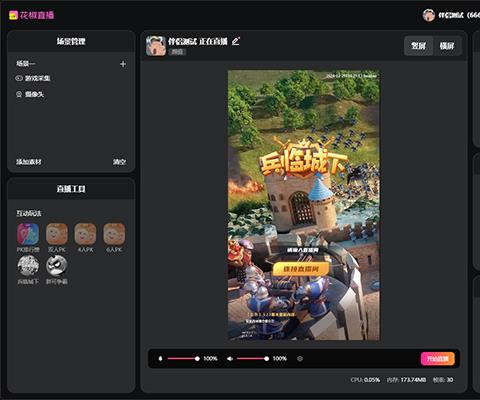Toggle visibility eye of 游戏采集 source
The image size is (480, 400).
(x=19, y=78)
